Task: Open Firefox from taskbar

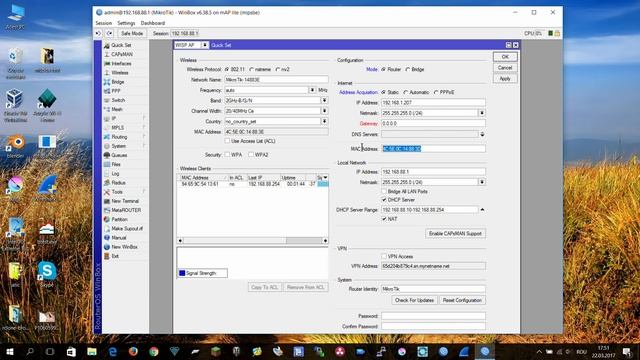Action: click(133, 351)
